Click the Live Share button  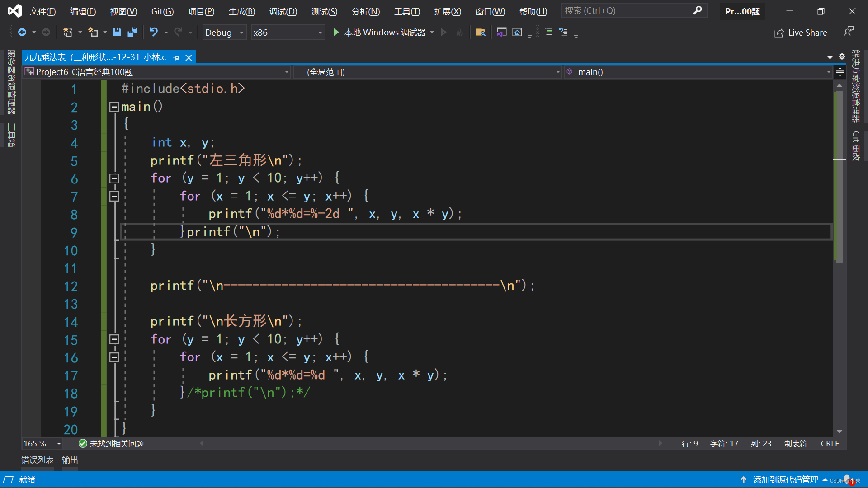801,33
